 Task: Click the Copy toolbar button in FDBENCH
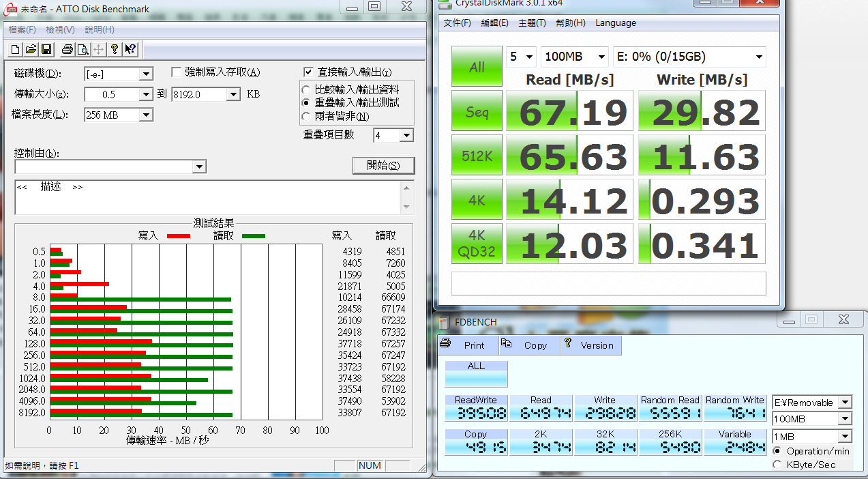pos(528,345)
